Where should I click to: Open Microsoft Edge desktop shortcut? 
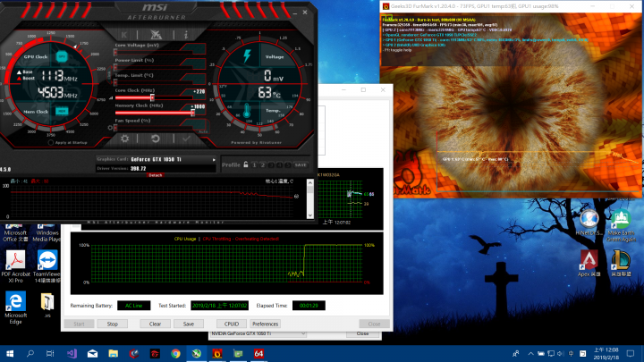coord(15,307)
